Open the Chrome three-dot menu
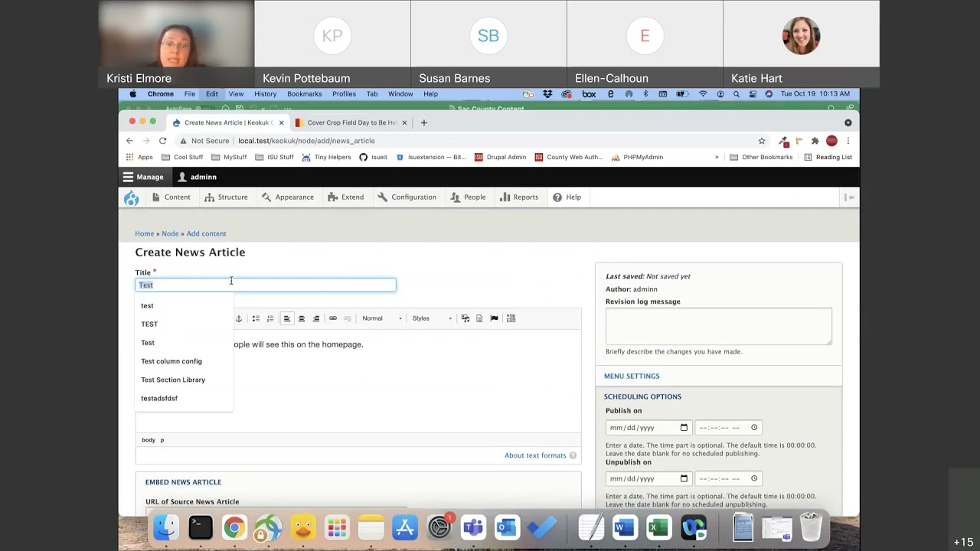This screenshot has width=980, height=551. tap(848, 141)
